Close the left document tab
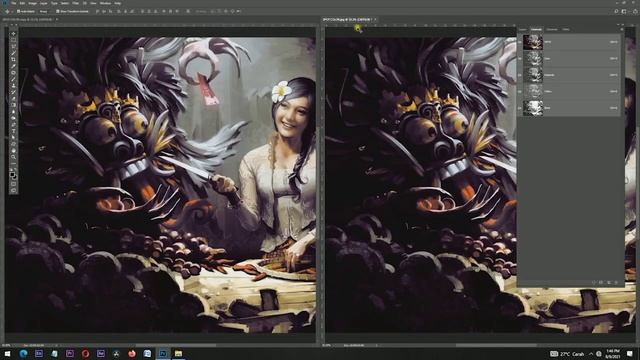The width and height of the screenshot is (640, 360). (57, 19)
